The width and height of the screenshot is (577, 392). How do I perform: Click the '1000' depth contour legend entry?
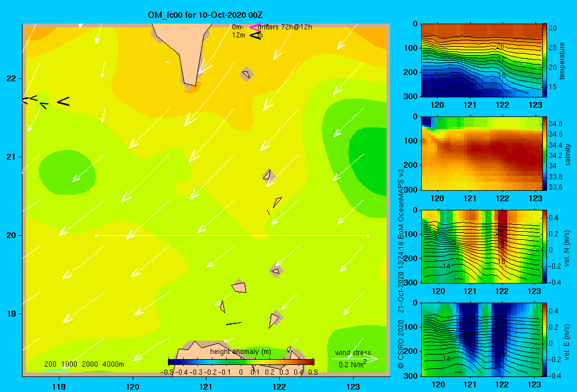pos(69,364)
